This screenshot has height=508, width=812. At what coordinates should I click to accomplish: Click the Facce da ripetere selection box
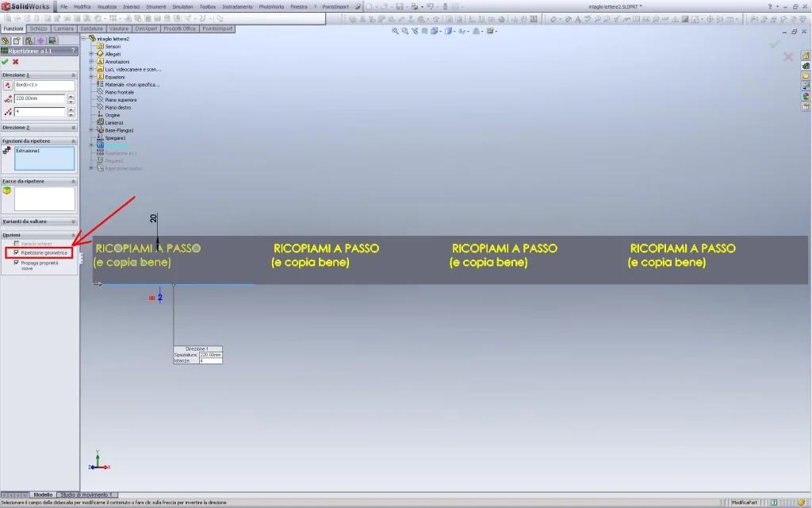point(44,198)
